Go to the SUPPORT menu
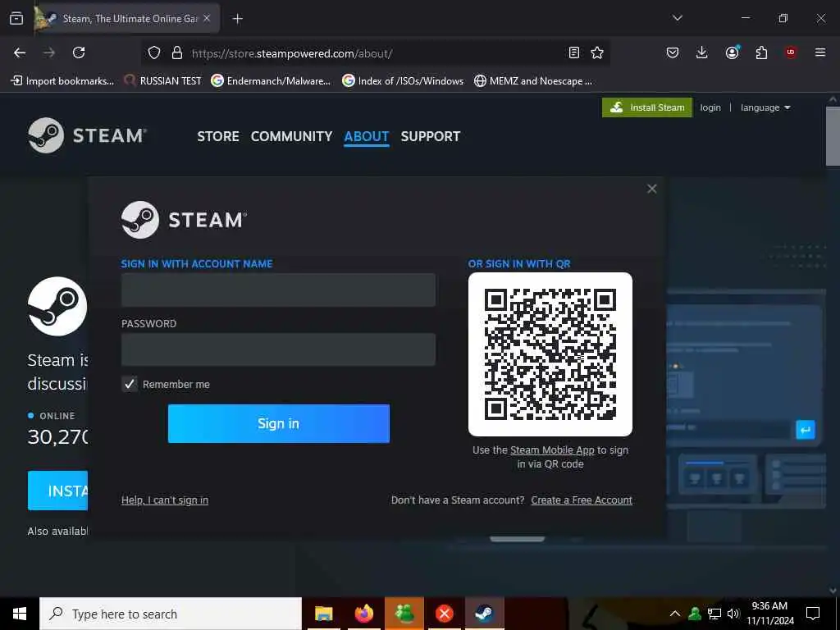The width and height of the screenshot is (840, 630). pyautogui.click(x=430, y=137)
